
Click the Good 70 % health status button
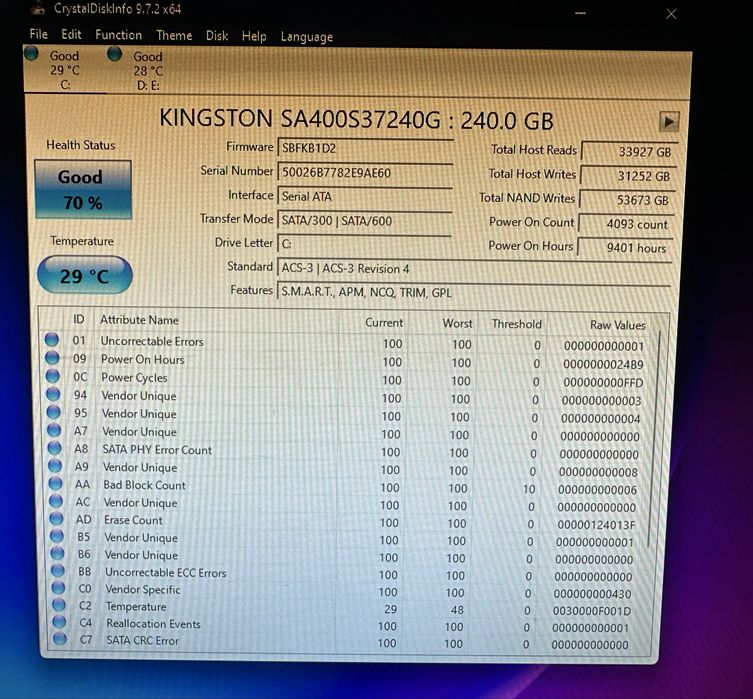(83, 190)
